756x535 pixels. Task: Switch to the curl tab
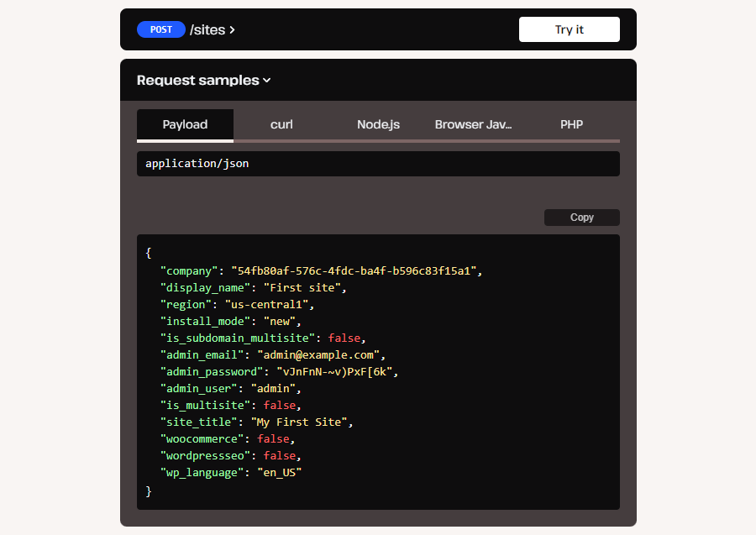click(x=281, y=124)
